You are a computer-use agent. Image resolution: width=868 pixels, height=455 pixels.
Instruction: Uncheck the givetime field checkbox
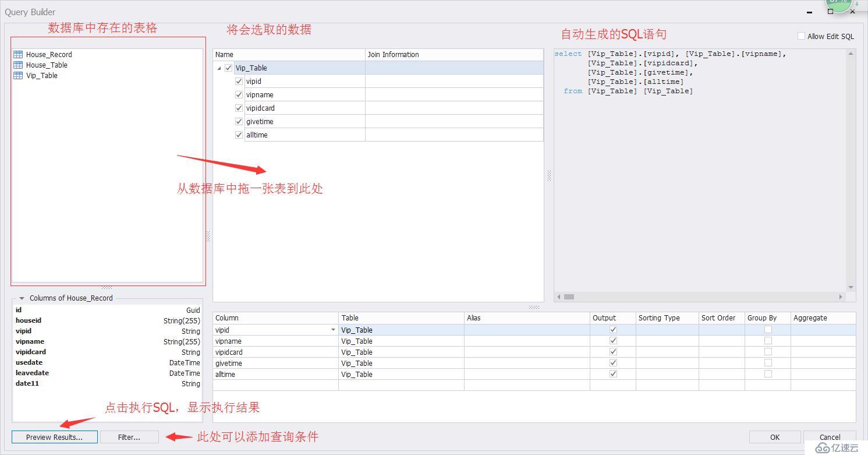(x=239, y=121)
